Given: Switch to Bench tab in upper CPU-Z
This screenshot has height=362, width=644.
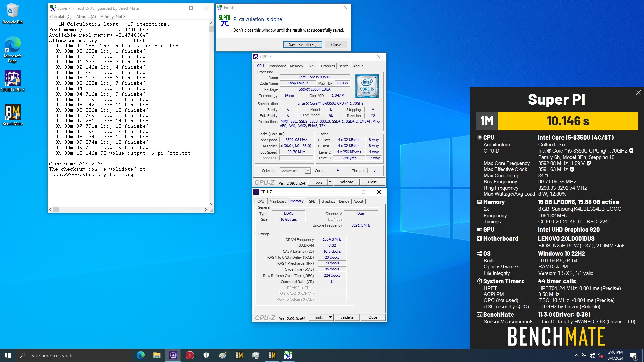Looking at the screenshot, I should tap(343, 66).
